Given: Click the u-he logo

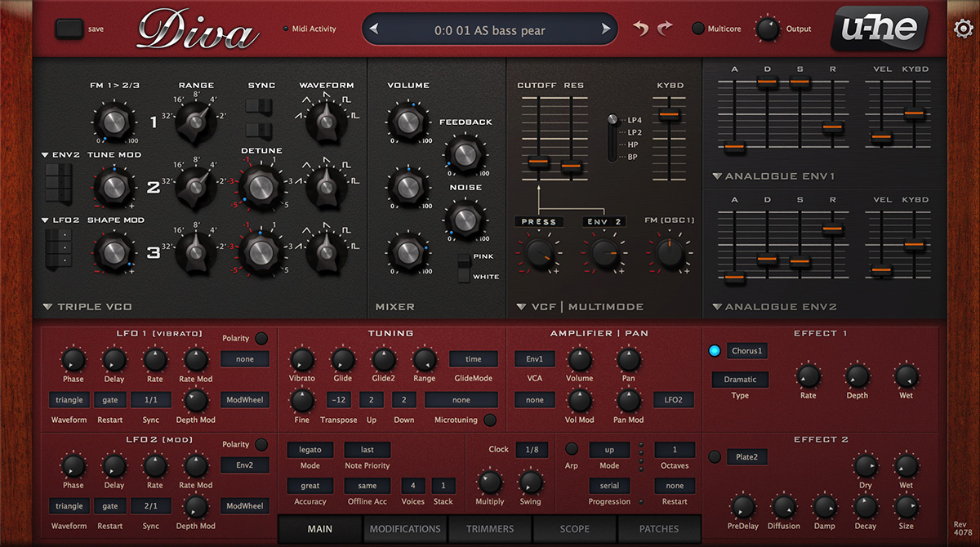Looking at the screenshot, I should pos(880,29).
